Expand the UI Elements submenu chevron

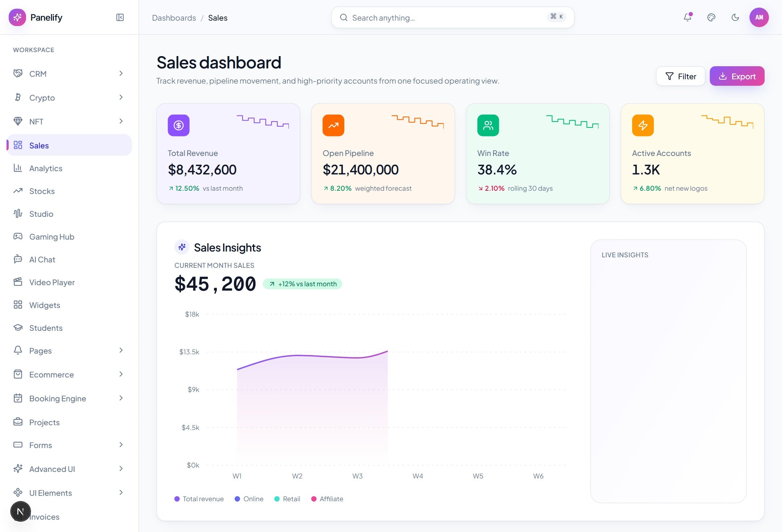[121, 493]
